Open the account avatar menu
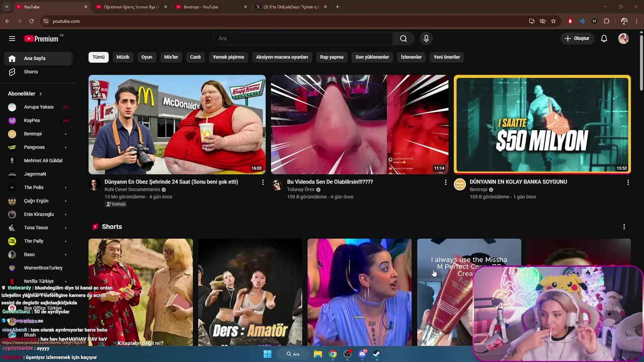644x362 pixels. [623, 39]
